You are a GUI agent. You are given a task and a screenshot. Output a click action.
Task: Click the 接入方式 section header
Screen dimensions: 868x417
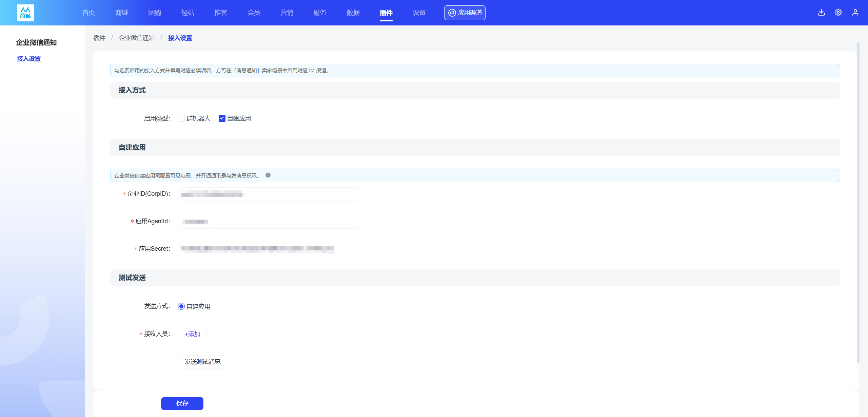point(475,90)
